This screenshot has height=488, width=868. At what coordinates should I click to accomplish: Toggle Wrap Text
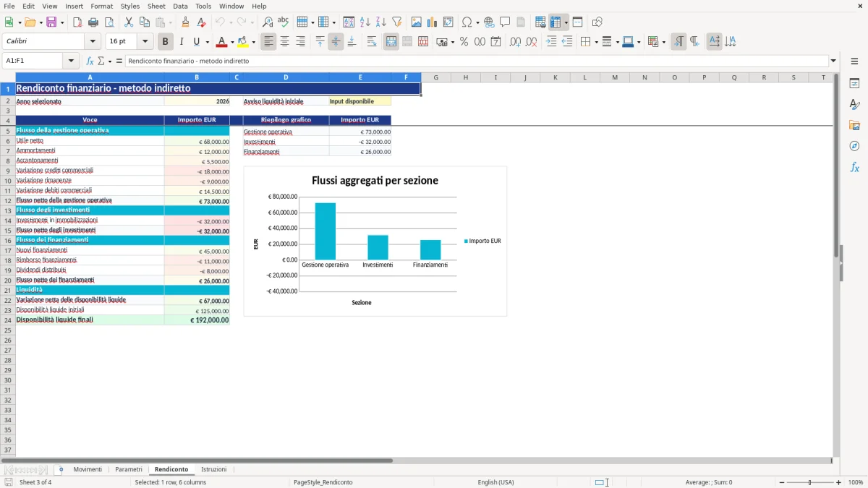point(372,42)
